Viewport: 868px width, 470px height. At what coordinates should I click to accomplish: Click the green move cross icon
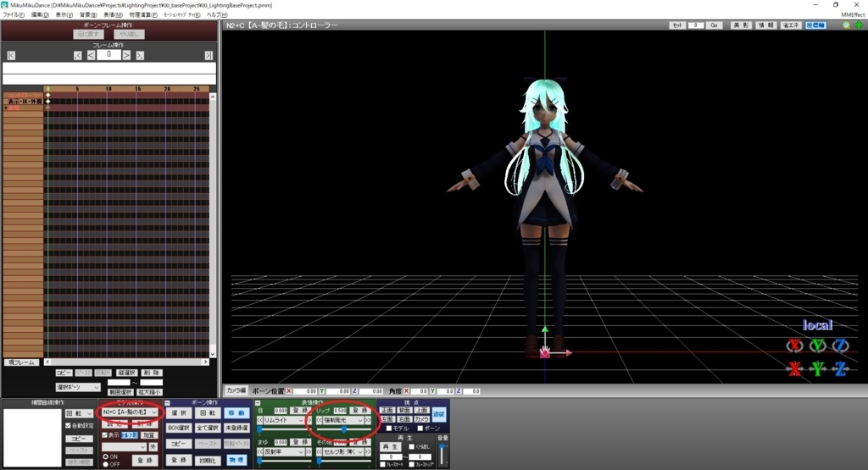pyautogui.click(x=859, y=25)
